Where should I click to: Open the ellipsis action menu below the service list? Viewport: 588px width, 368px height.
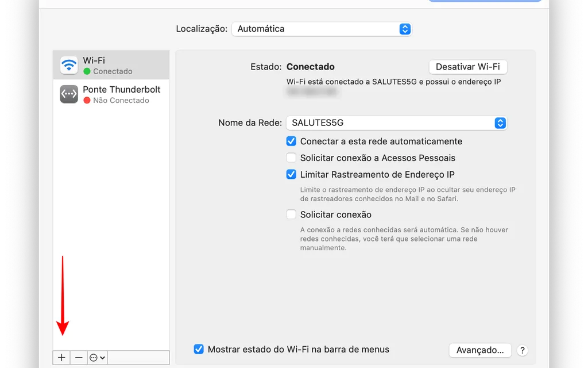point(98,358)
